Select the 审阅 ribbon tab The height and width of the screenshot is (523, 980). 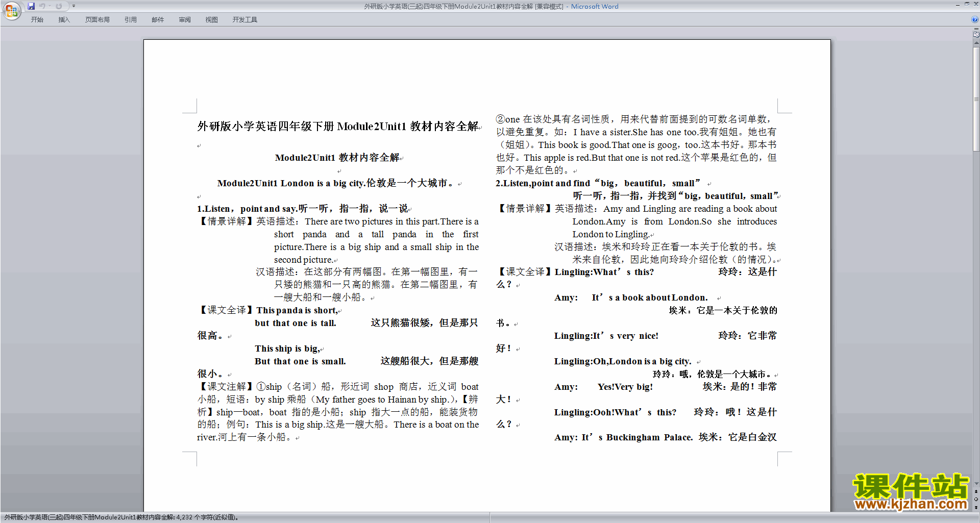pos(185,20)
